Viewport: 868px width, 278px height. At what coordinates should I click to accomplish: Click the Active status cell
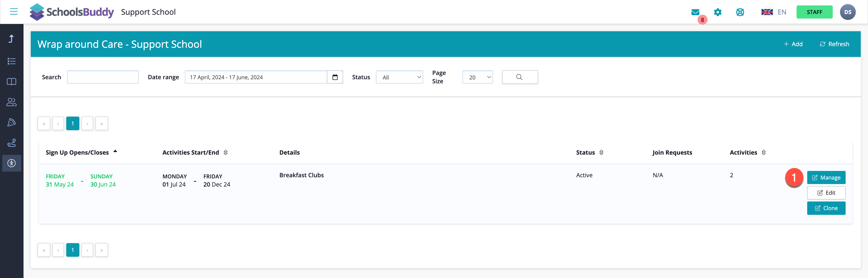pyautogui.click(x=584, y=175)
